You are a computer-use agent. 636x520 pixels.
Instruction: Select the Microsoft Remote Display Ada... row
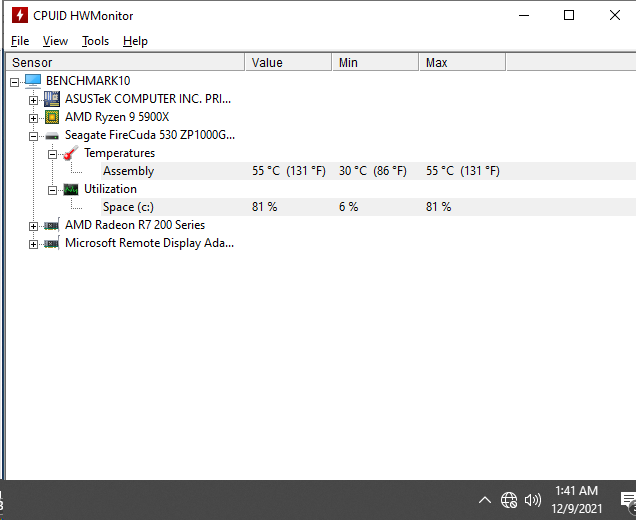[150, 243]
